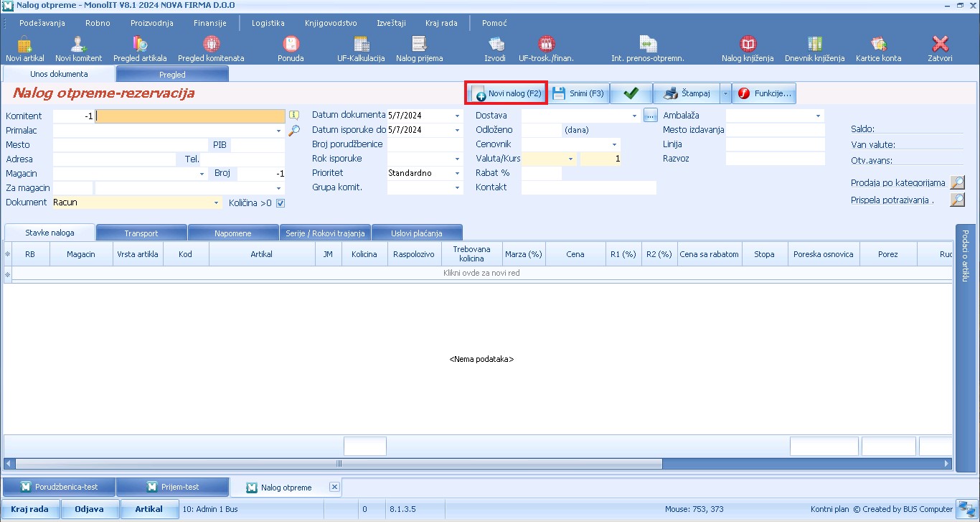
Task: Open the Uslovi plaćanja tab
Action: pyautogui.click(x=417, y=233)
